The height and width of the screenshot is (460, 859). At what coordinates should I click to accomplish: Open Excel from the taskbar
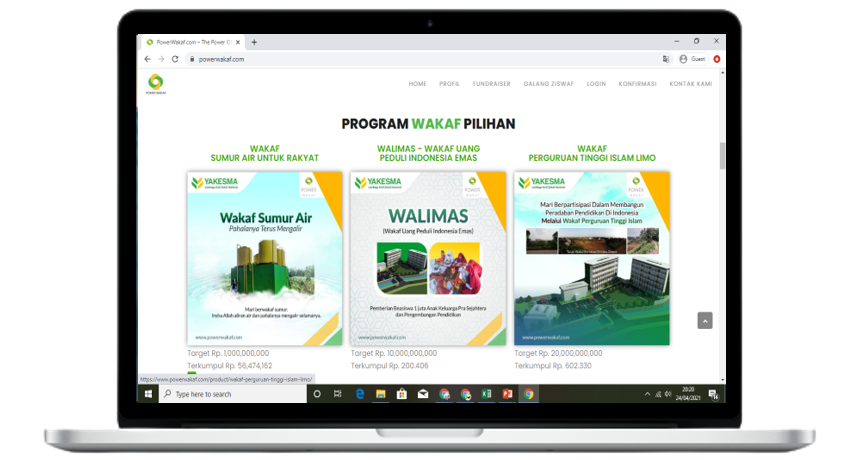click(486, 394)
